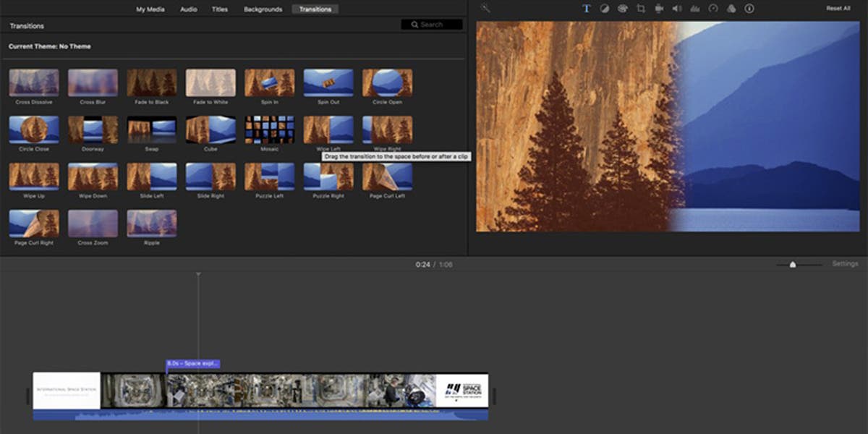Click the 'Transitions' browser heading

pos(27,26)
